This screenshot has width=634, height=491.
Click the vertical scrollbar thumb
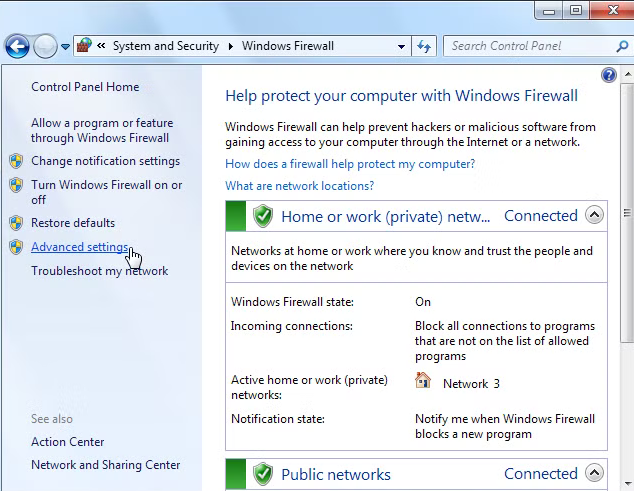(x=628, y=213)
